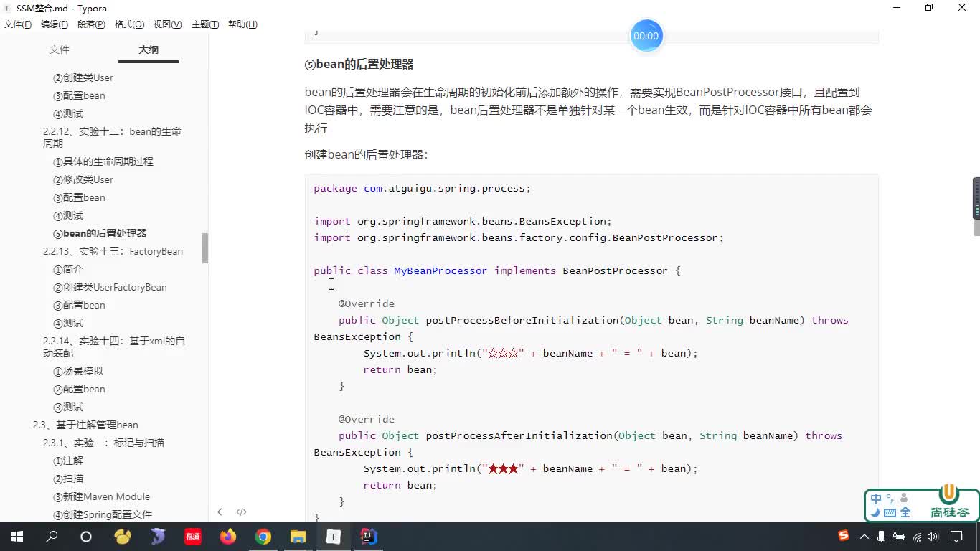Viewport: 980px width, 551px height.
Task: Open the battery status tray icon
Action: [899, 537]
